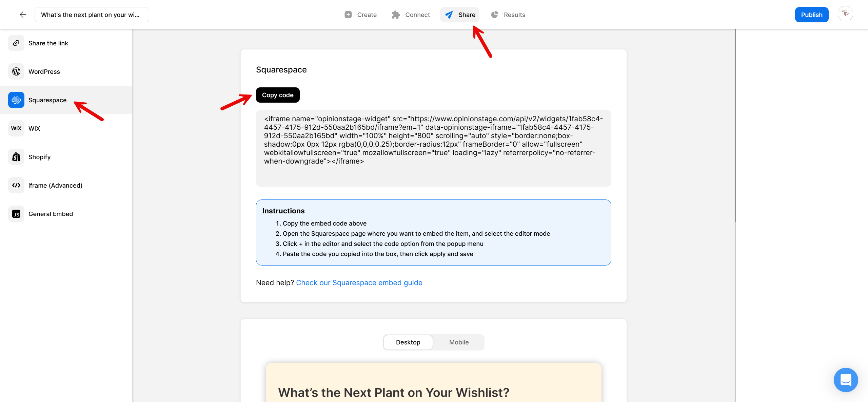Open the Squarespace embed guide link
Screen dimensions: 868x402
click(x=359, y=282)
